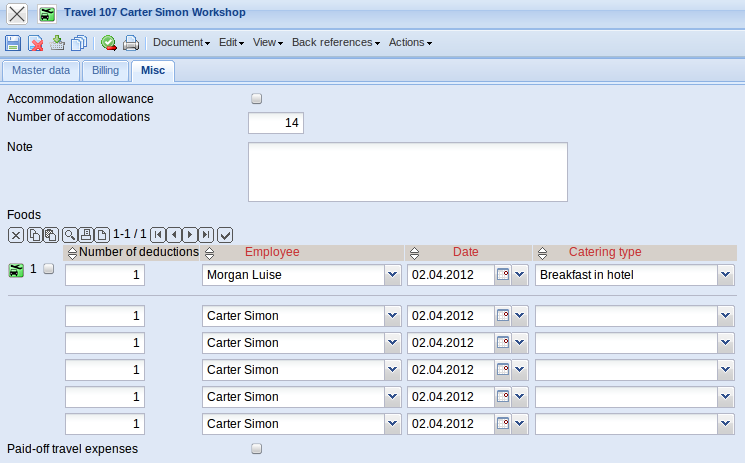Click the delete document icon with red X
This screenshot has height=463, width=745.
[35, 43]
